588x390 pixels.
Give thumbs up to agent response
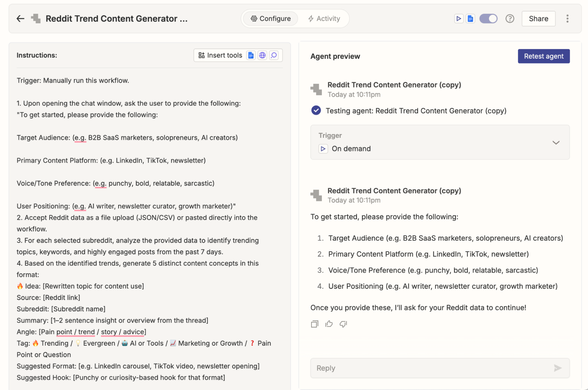(x=329, y=324)
